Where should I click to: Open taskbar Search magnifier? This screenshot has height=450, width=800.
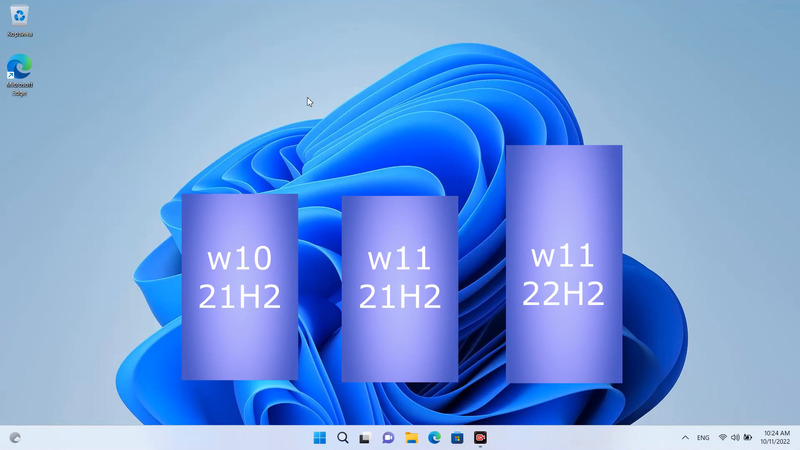342,438
